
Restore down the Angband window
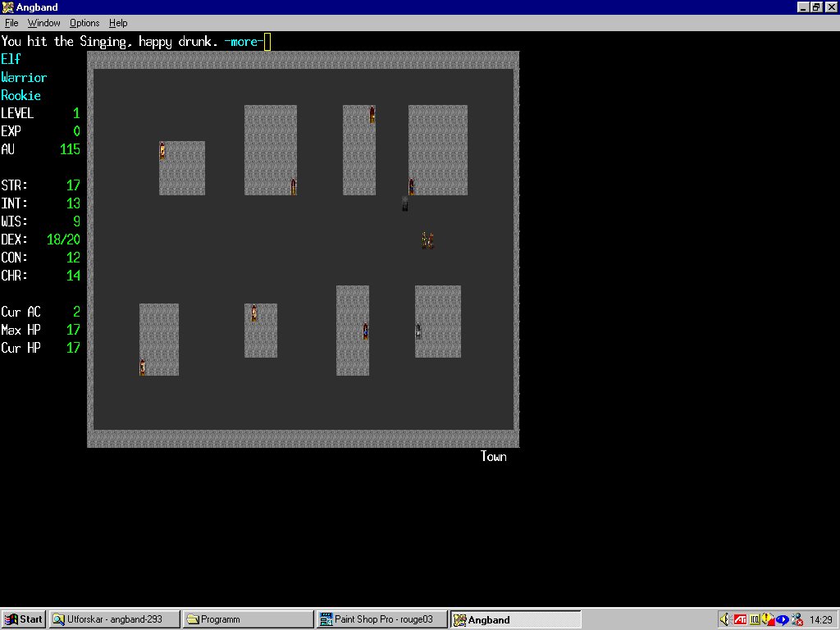[816, 7]
